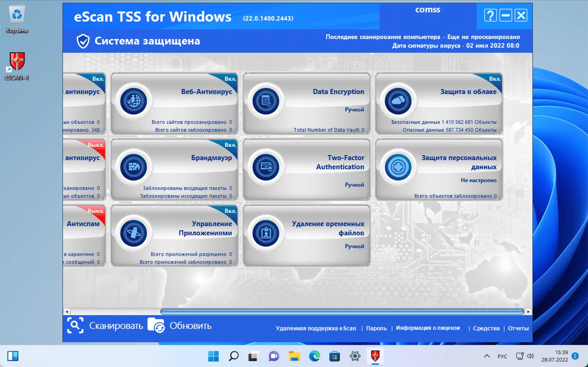
Task: Toggle the Вкл. badge on Защита в облаке
Action: tap(495, 79)
